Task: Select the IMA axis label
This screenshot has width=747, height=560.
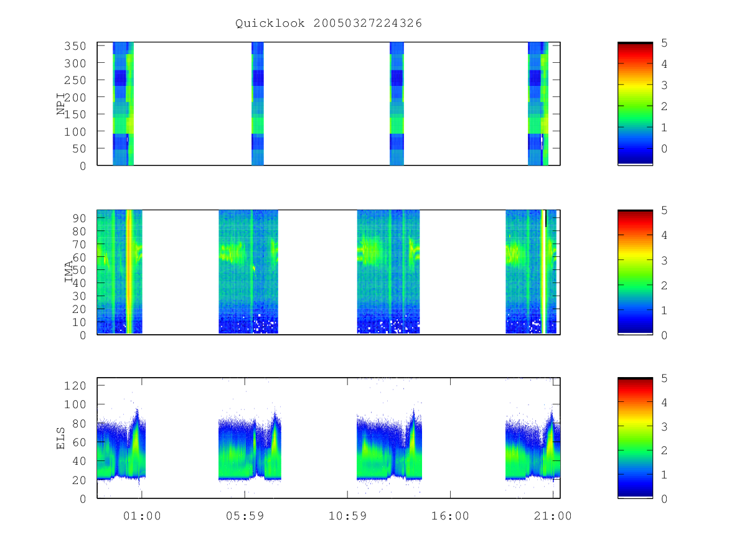Action: [x=70, y=272]
